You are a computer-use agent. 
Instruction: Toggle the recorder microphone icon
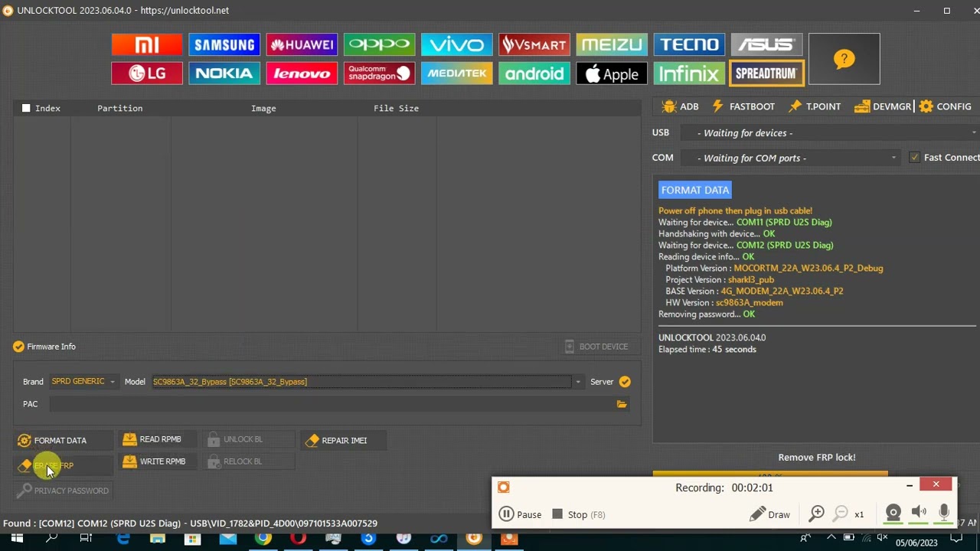pyautogui.click(x=944, y=514)
